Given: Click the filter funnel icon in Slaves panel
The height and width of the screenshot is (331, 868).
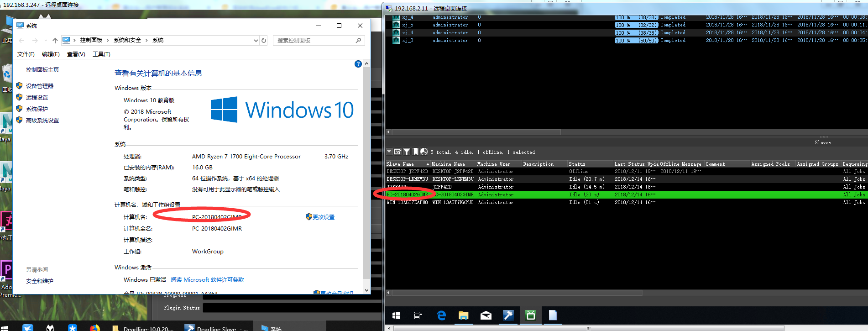Looking at the screenshot, I should point(407,152).
